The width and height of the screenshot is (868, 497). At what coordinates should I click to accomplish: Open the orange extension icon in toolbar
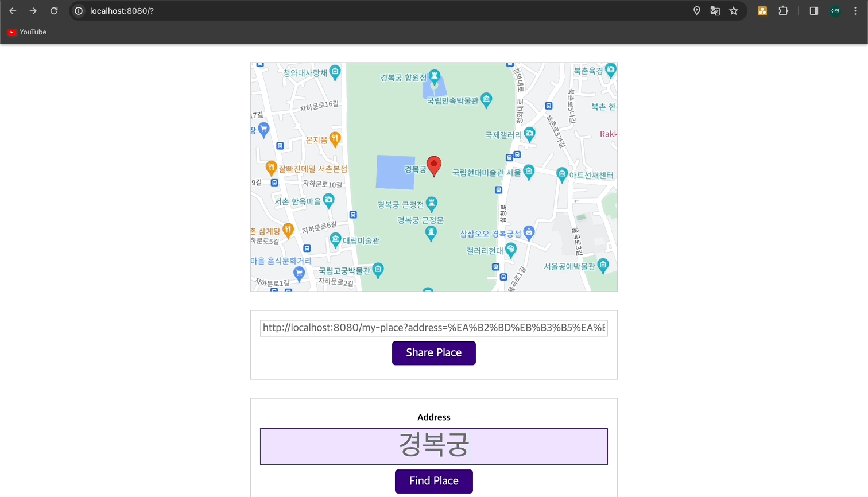[762, 11]
